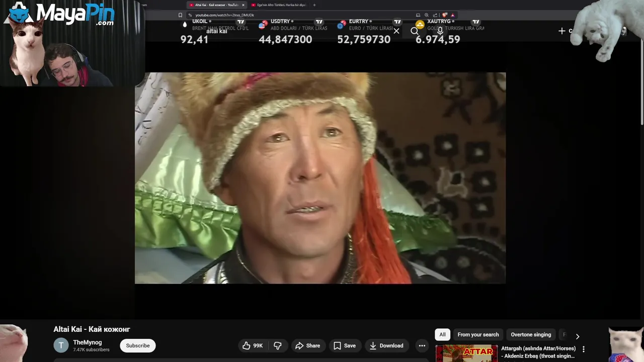
Task: Like the Altai Kai video
Action: coord(253,345)
